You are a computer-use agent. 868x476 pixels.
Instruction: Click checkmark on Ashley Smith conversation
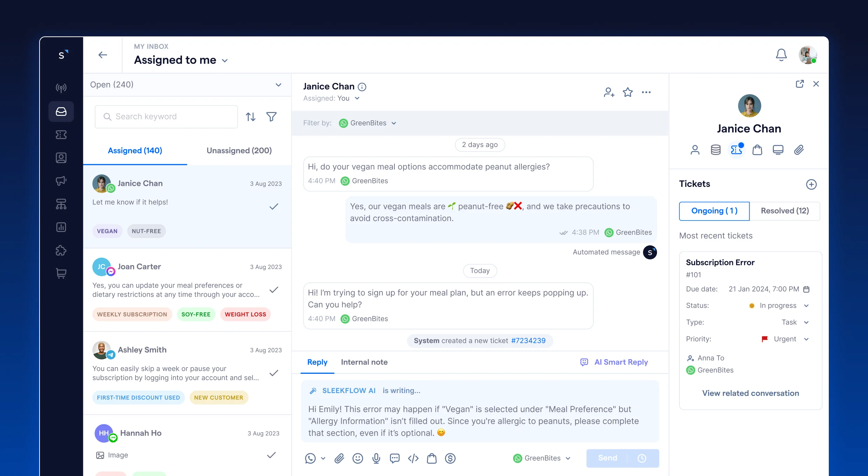click(274, 373)
